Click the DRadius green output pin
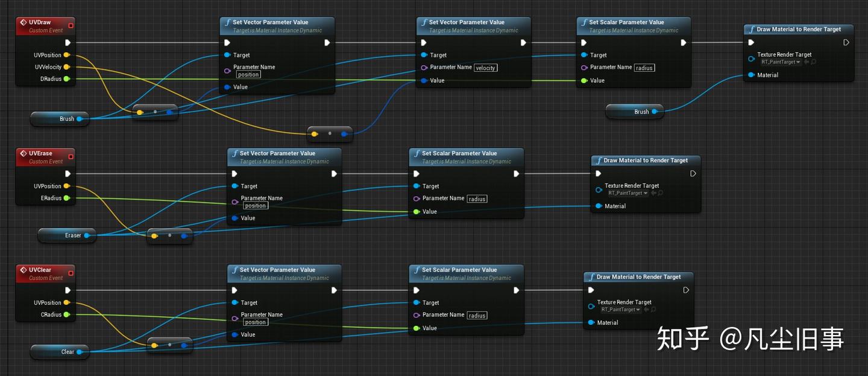This screenshot has height=376, width=868. pyautogui.click(x=66, y=79)
